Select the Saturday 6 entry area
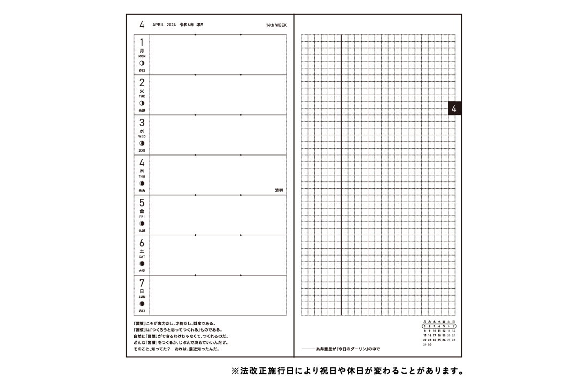The image size is (588, 385). coord(218,255)
